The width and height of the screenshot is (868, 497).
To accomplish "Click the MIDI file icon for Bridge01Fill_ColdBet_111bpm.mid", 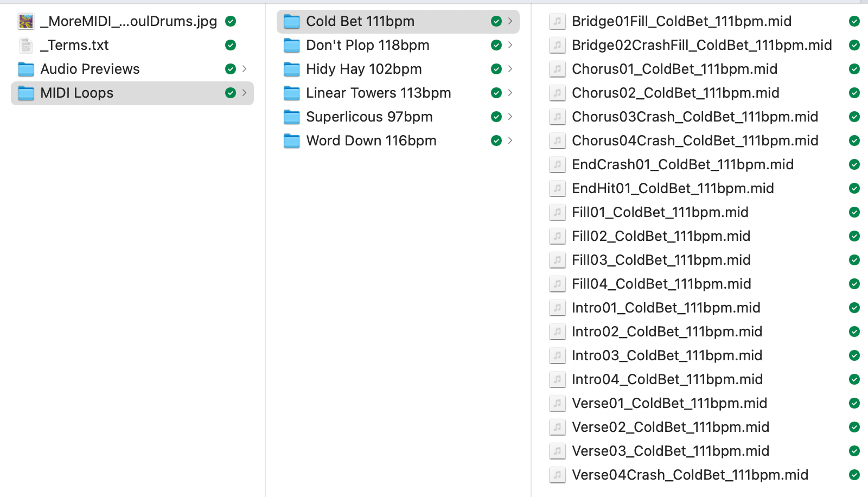I will pyautogui.click(x=557, y=21).
